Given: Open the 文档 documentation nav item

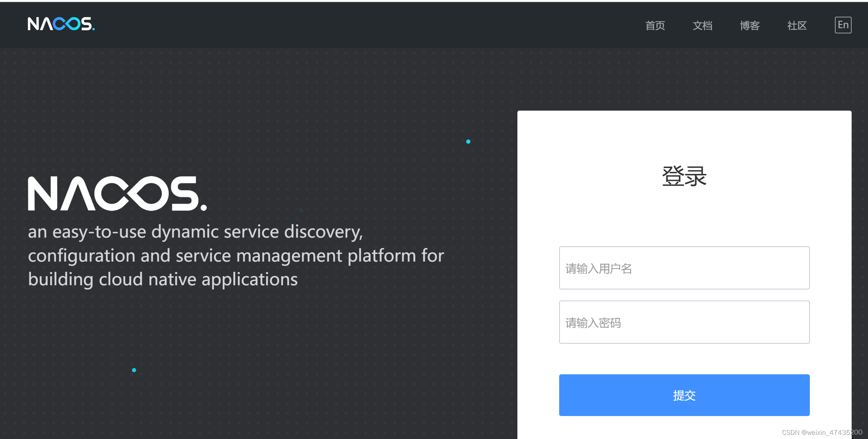Looking at the screenshot, I should [x=702, y=25].
